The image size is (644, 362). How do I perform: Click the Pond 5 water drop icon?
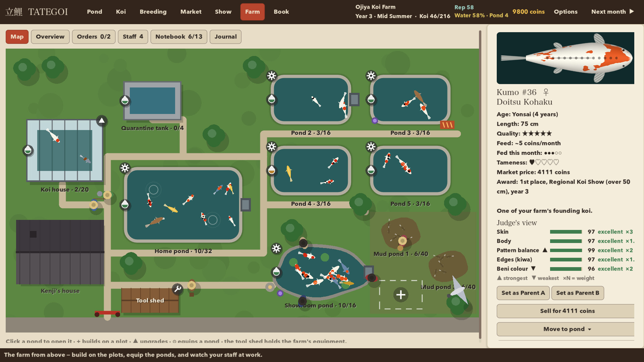click(371, 170)
